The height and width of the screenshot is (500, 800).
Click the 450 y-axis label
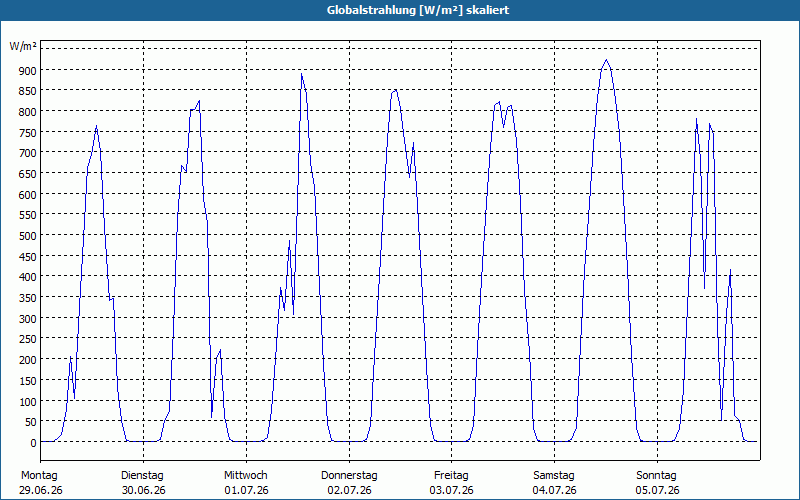[28, 257]
